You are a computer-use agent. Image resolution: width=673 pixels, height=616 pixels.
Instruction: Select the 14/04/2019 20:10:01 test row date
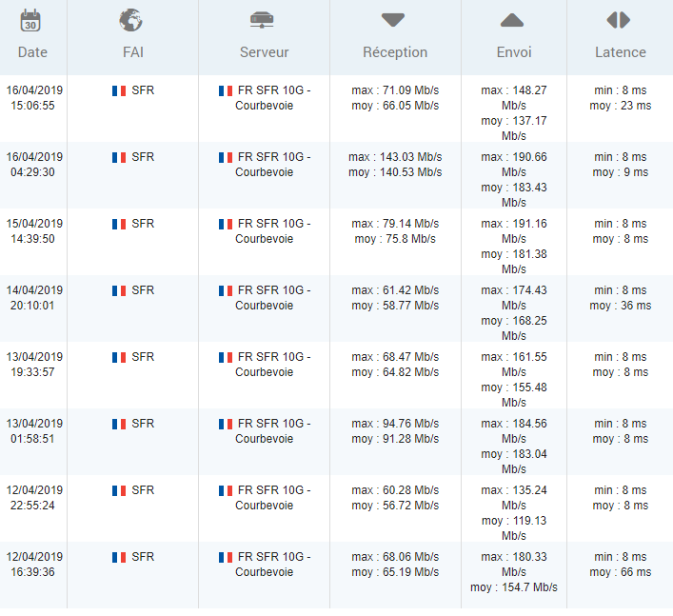(33, 298)
